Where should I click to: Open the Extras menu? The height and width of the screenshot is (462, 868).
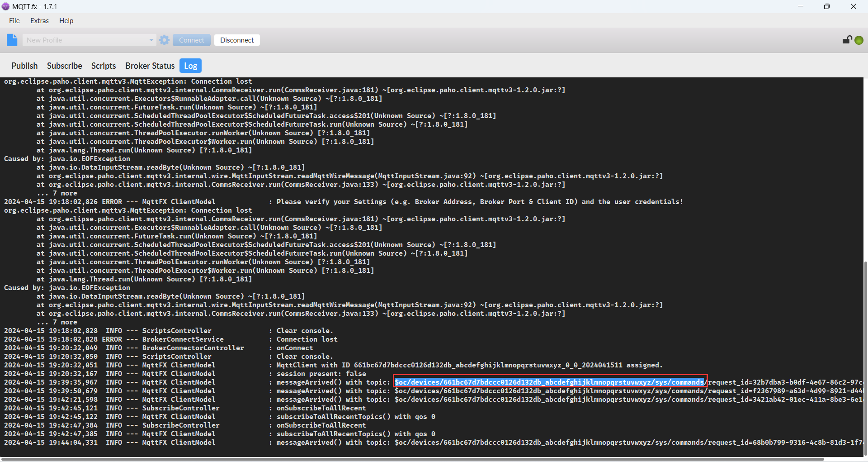pyautogui.click(x=39, y=20)
